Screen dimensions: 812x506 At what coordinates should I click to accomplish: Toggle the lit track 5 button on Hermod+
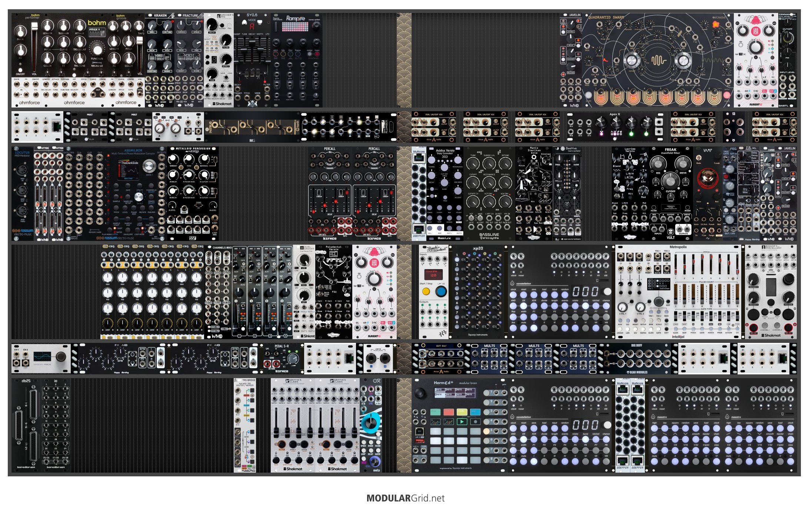pos(487,431)
